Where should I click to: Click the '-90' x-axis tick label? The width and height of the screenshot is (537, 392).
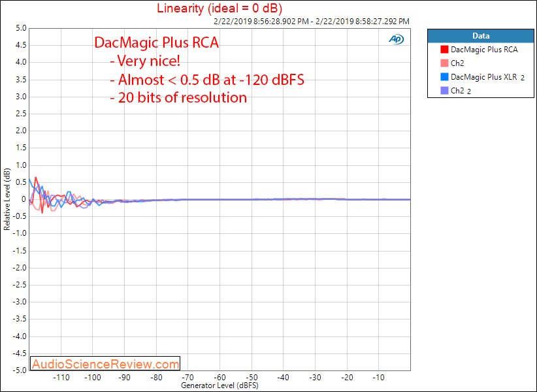click(x=125, y=378)
